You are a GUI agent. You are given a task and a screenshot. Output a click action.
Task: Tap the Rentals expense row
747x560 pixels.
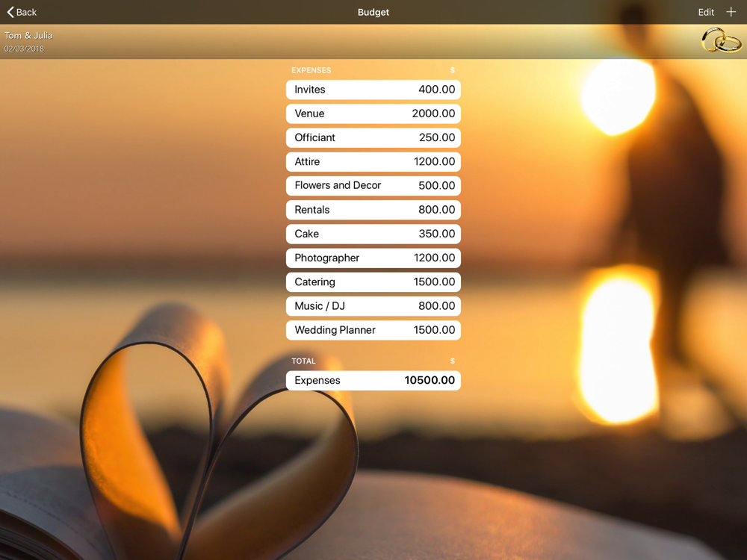click(373, 210)
